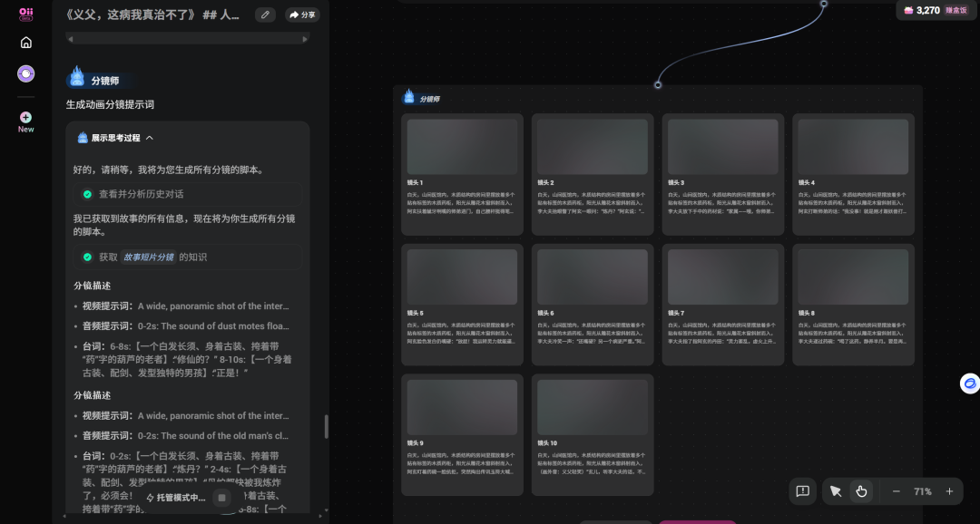Select the 镜头 4 thumbnail
This screenshot has height=524, width=980.
[x=853, y=147]
